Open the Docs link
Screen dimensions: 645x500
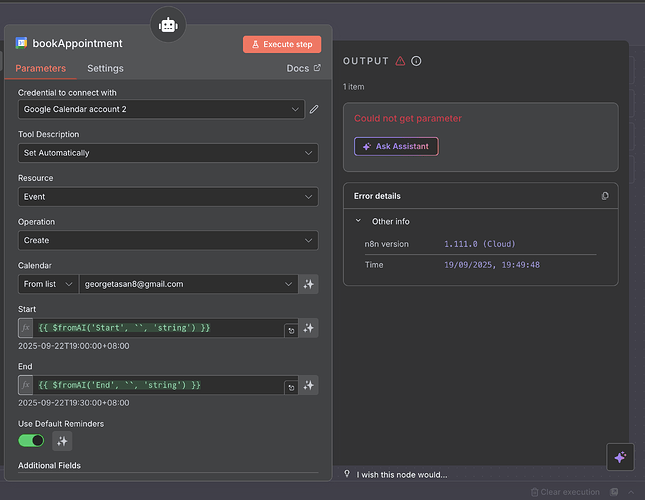304,68
